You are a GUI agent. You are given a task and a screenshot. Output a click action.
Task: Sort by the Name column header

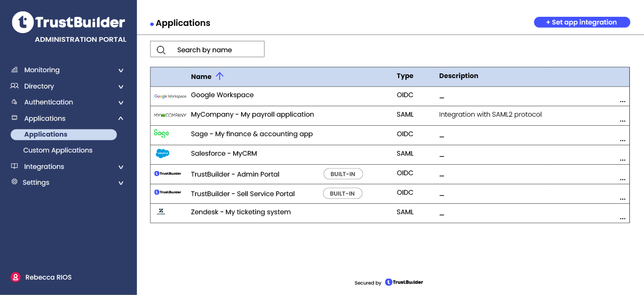pyautogui.click(x=201, y=77)
